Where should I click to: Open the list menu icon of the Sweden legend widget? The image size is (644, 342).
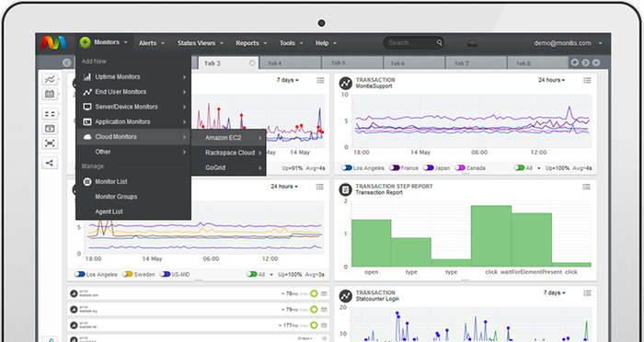click(320, 187)
